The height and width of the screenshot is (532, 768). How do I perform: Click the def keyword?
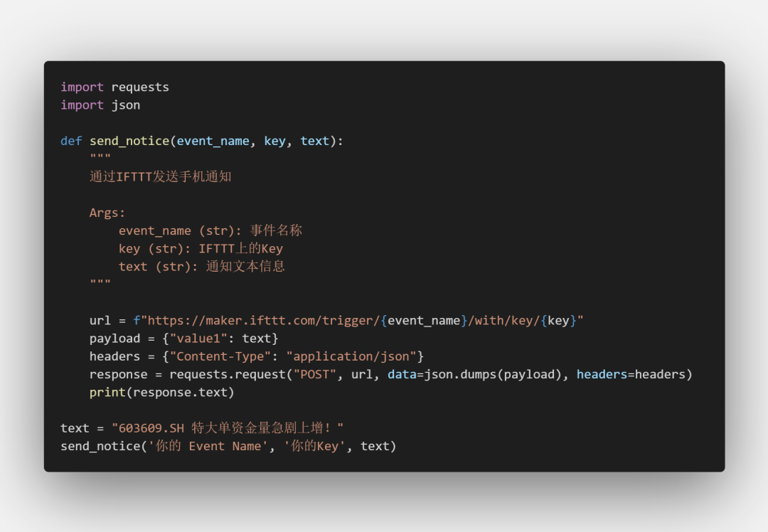pyautogui.click(x=71, y=141)
